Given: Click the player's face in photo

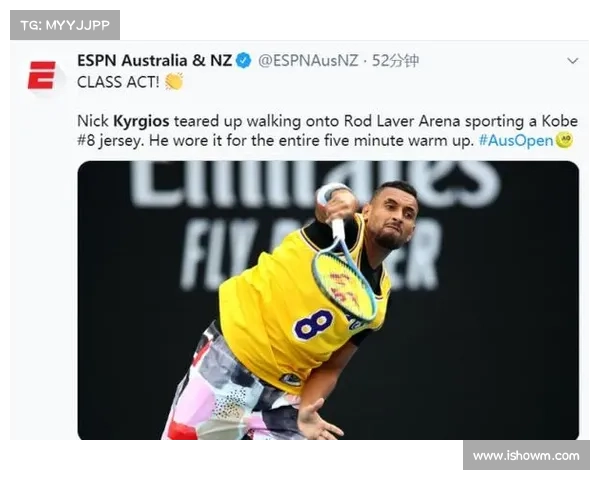Looking at the screenshot, I should (392, 216).
